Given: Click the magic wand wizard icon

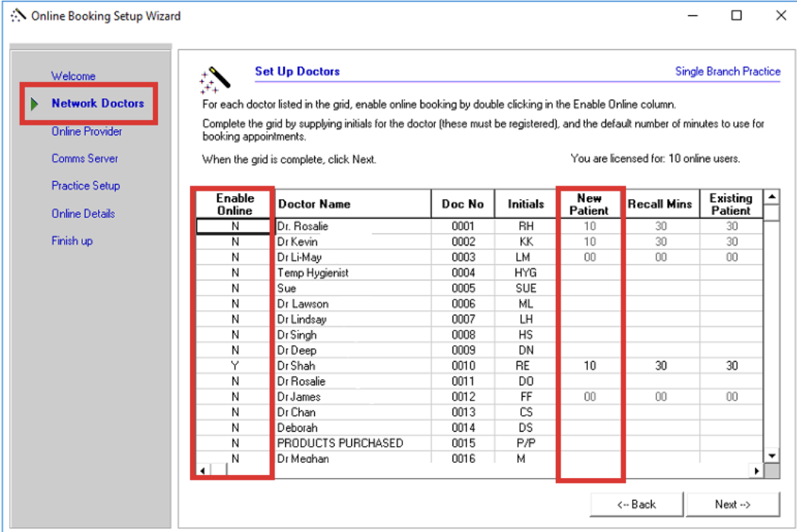Looking at the screenshot, I should click(x=214, y=79).
